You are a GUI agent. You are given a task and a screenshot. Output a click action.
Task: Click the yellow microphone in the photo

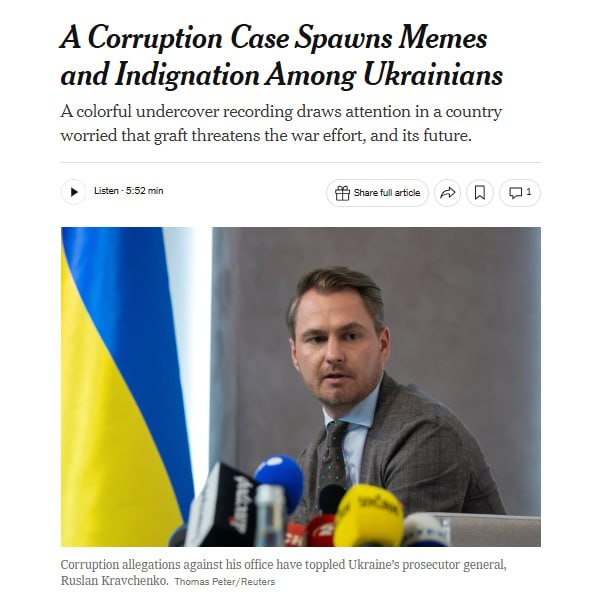[369, 515]
